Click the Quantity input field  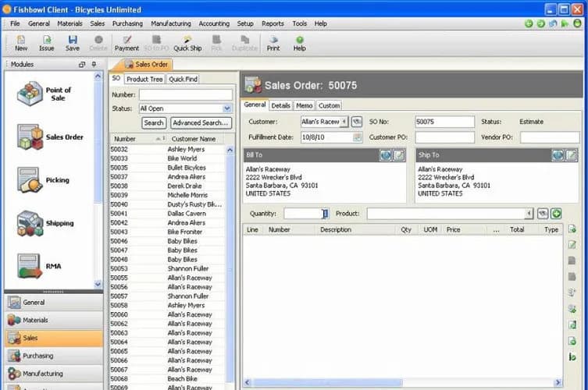pos(306,214)
